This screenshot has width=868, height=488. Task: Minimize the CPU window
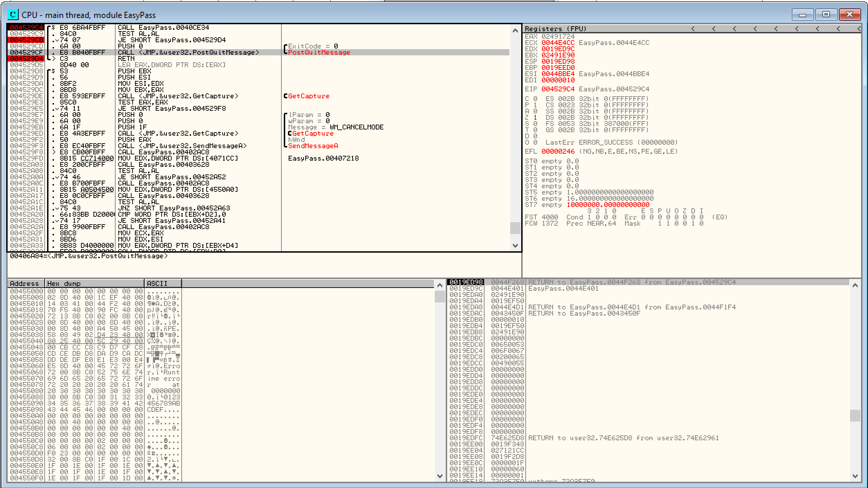click(x=803, y=15)
